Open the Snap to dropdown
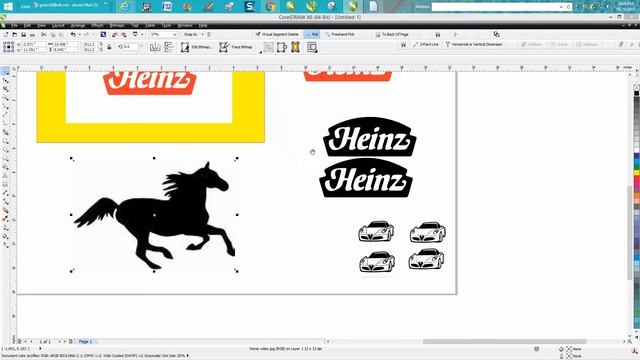The image size is (640, 360). point(193,35)
